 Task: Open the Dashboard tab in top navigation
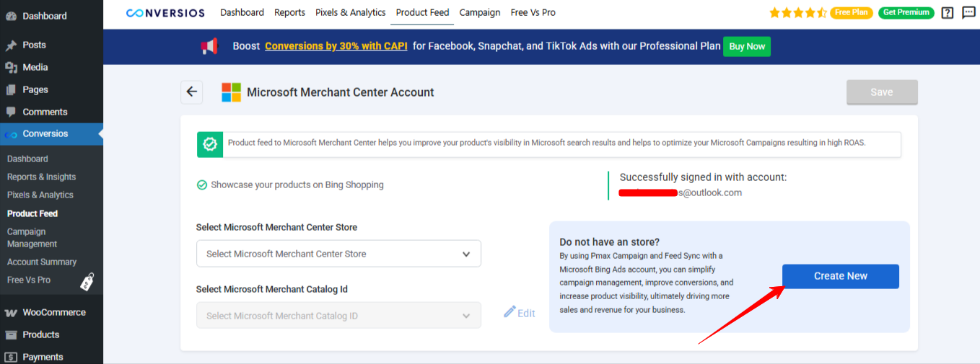242,12
